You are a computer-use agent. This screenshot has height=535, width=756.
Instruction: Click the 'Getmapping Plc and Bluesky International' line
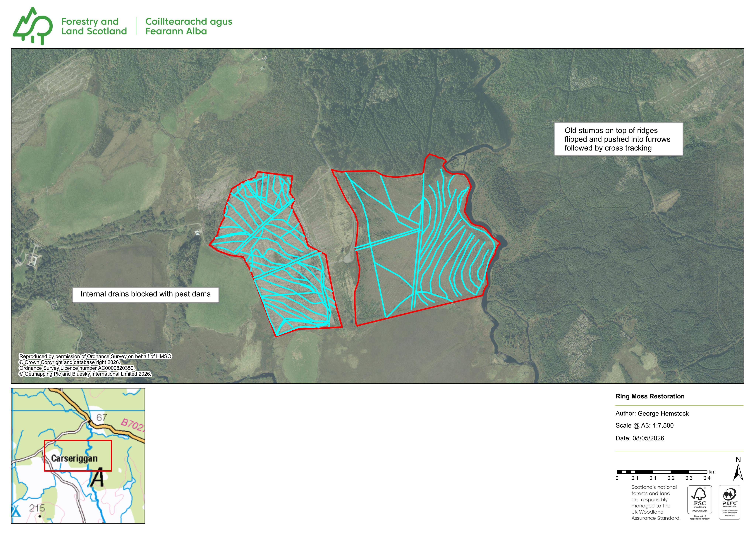[x=85, y=374]
